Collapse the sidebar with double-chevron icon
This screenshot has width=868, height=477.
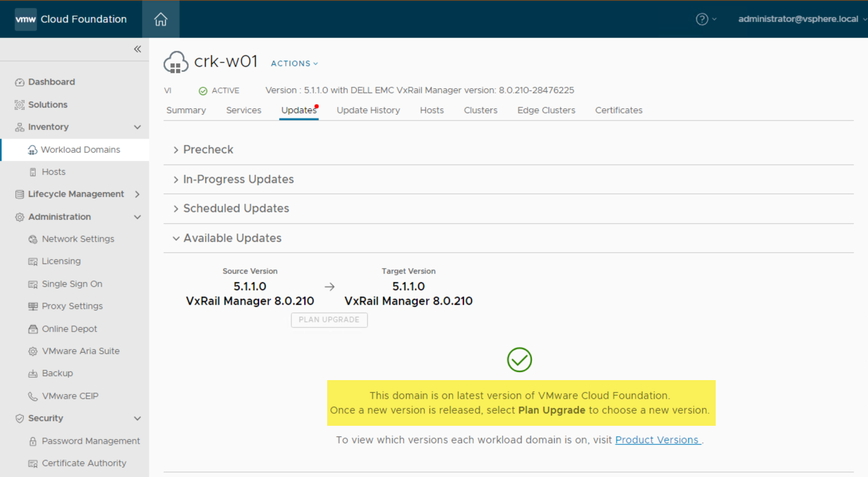point(138,49)
